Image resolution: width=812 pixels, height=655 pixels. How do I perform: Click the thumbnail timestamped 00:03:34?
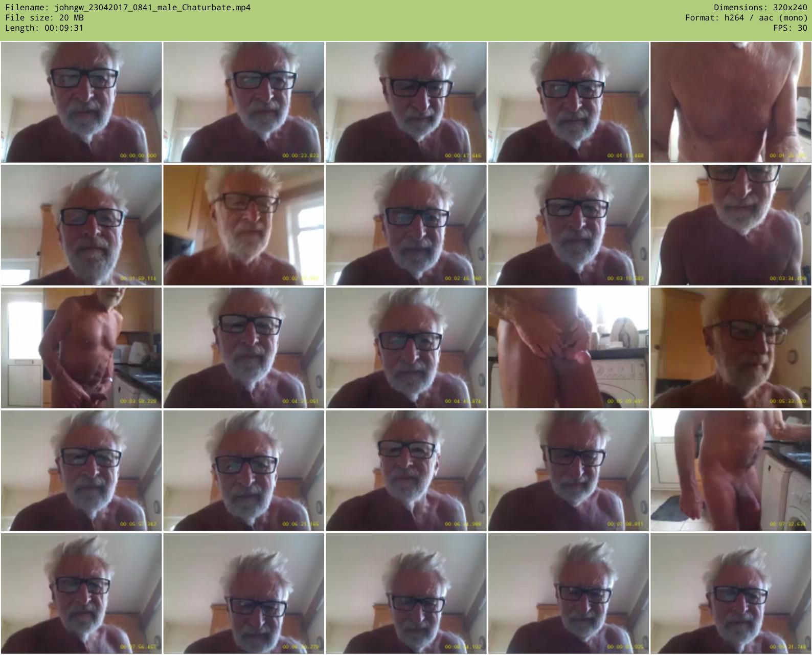[731, 225]
